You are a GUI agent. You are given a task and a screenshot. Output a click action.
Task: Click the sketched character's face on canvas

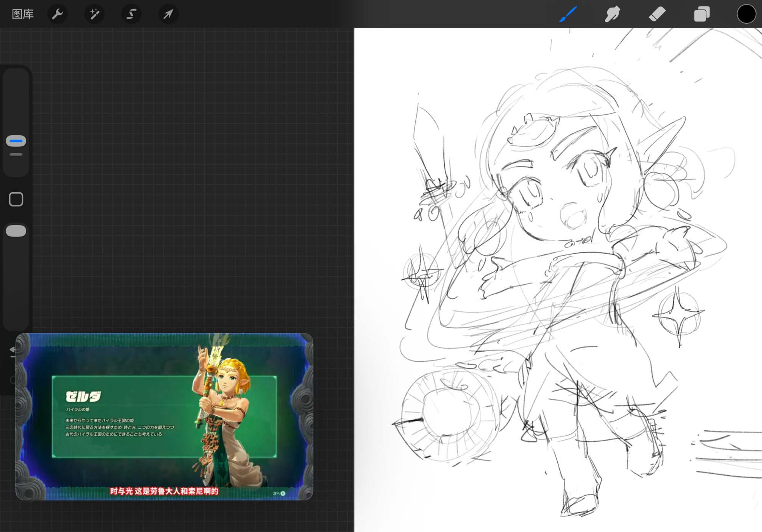tap(556, 198)
